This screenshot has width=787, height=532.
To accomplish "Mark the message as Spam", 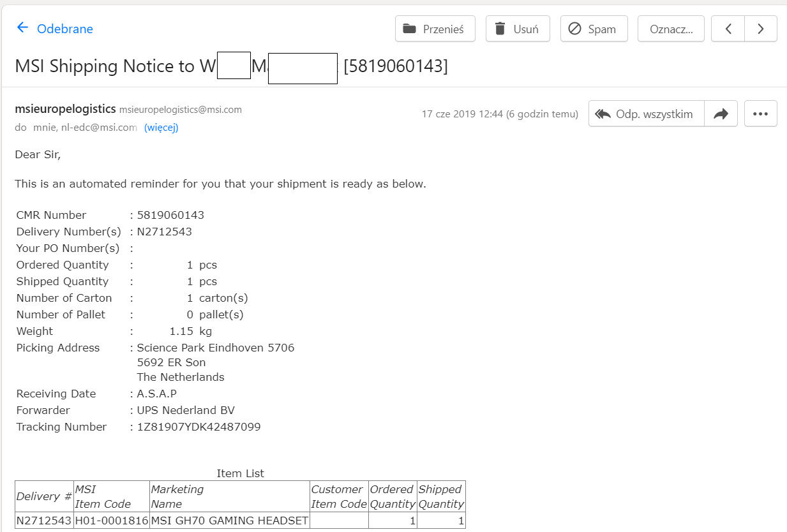I will click(x=594, y=29).
